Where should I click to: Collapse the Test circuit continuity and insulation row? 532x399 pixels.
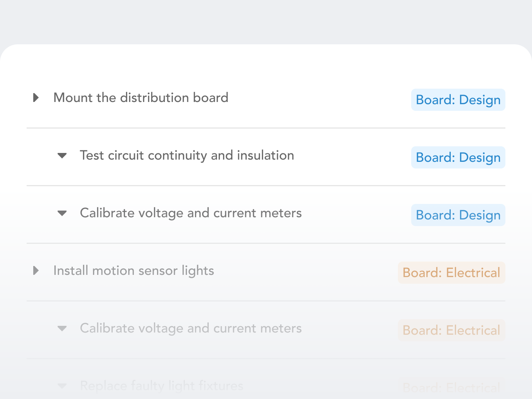tap(62, 156)
